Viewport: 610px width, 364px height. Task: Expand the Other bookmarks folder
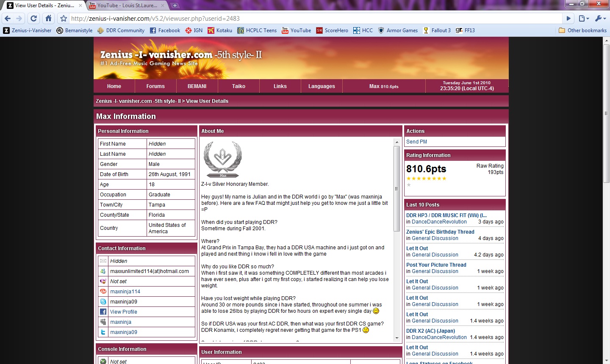pyautogui.click(x=583, y=30)
